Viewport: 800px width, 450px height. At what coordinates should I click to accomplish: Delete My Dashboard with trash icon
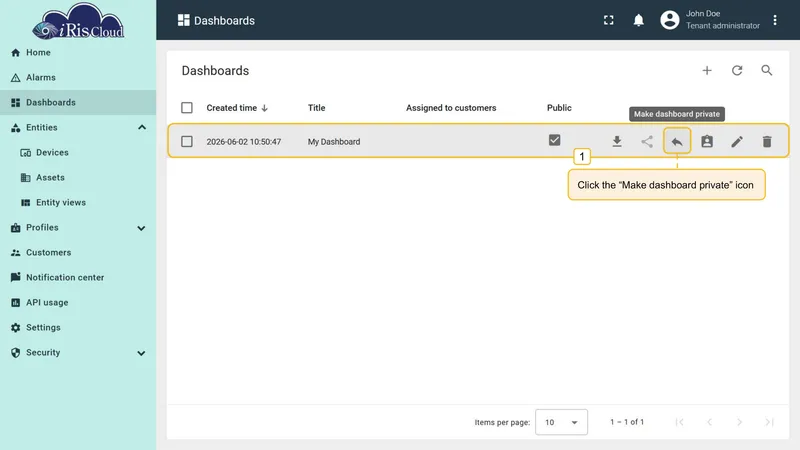point(767,141)
